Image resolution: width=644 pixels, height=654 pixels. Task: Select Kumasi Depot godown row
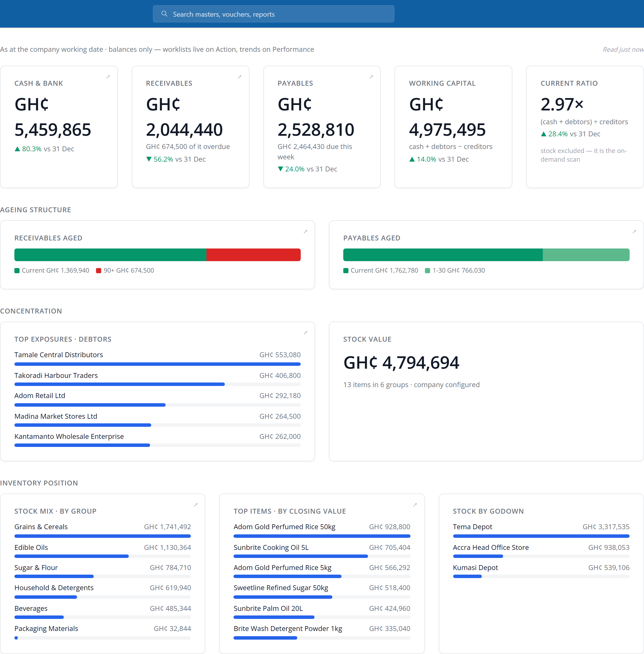(x=541, y=571)
